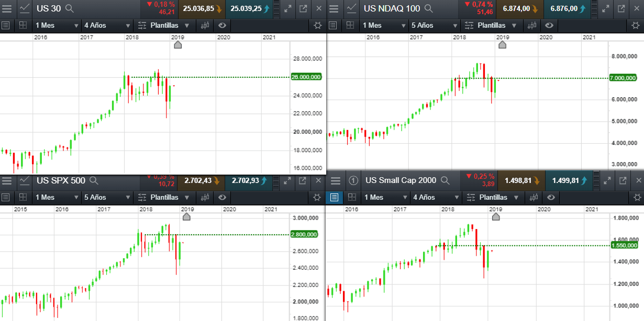Click the US 30 buy price 25.039,25
Image resolution: width=644 pixels, height=321 pixels.
(250, 8)
